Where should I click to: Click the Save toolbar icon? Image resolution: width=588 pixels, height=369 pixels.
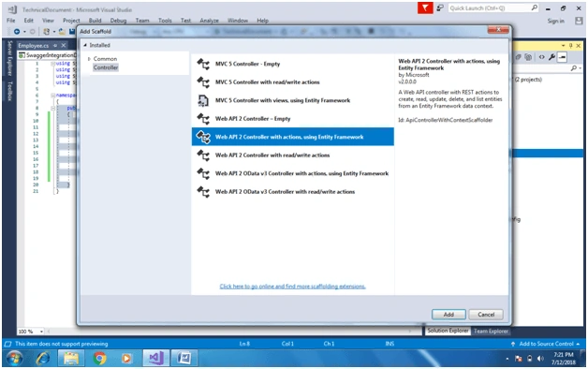pos(72,32)
